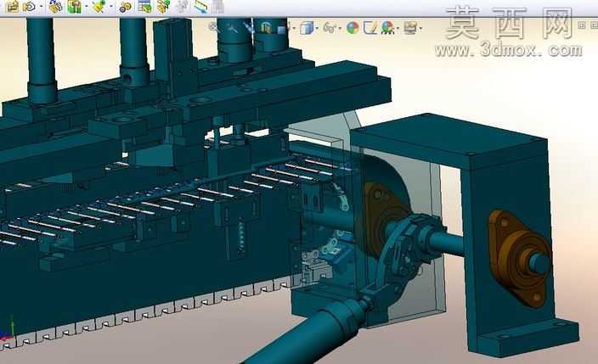Click the View Orientation icon
This screenshot has width=598, height=364.
click(x=282, y=29)
